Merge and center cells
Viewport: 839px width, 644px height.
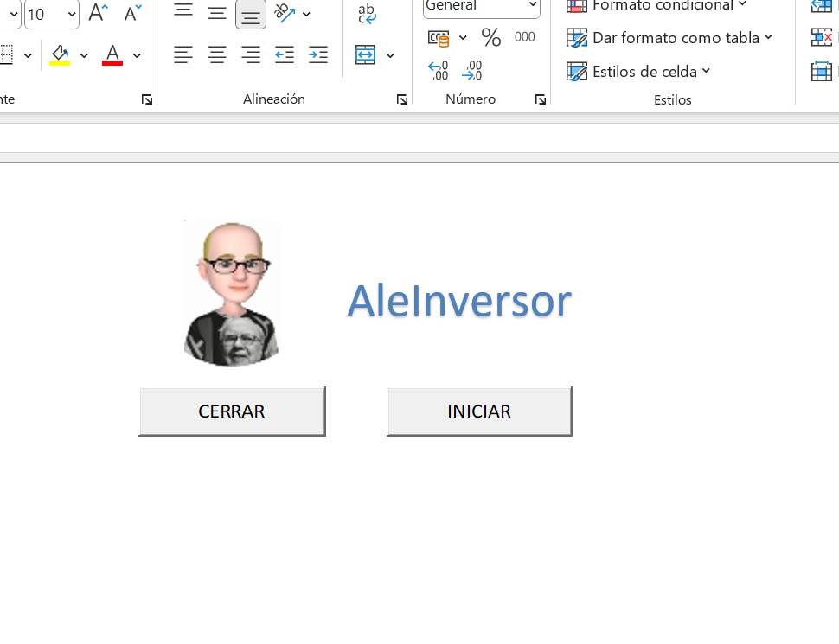coord(366,54)
